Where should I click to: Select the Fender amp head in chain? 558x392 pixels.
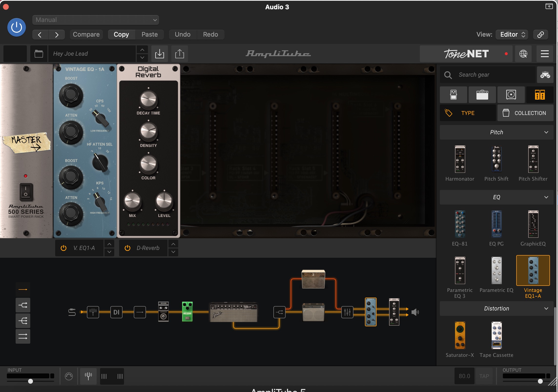point(234,312)
